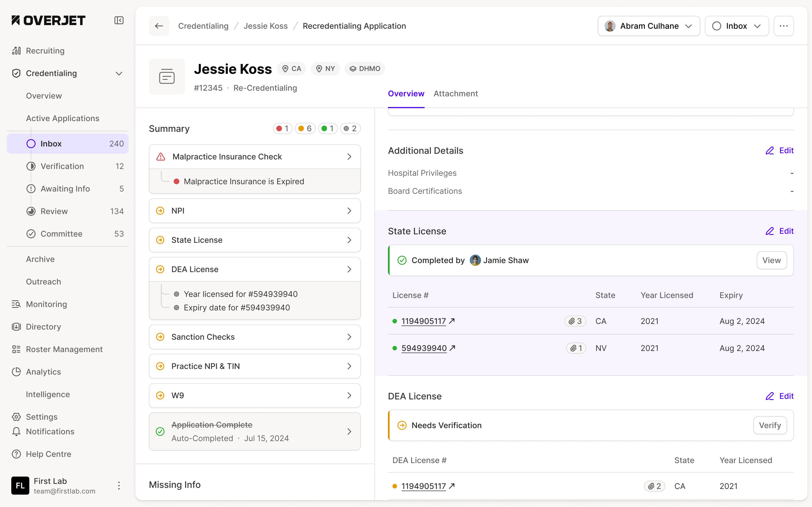The width and height of the screenshot is (812, 507).
Task: Open the three-dots more options menu
Action: point(784,26)
